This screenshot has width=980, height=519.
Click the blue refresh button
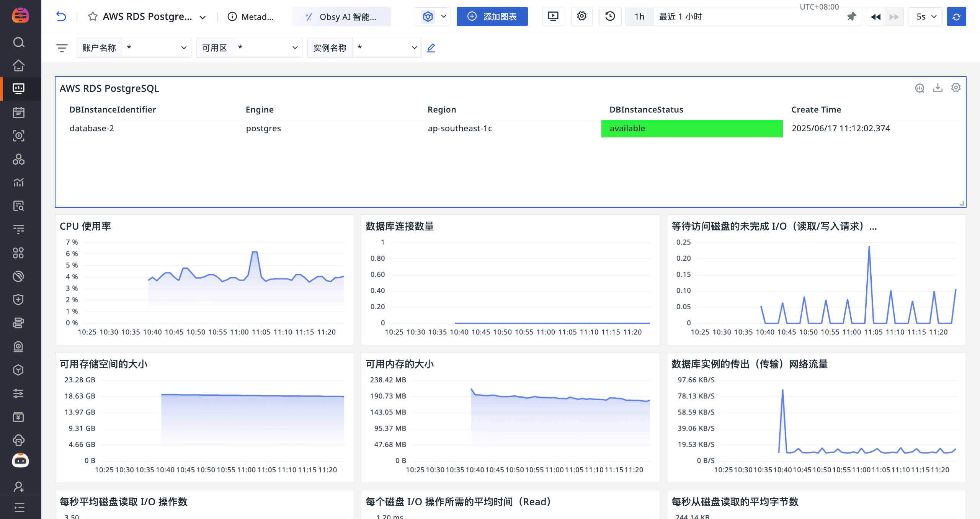point(956,16)
